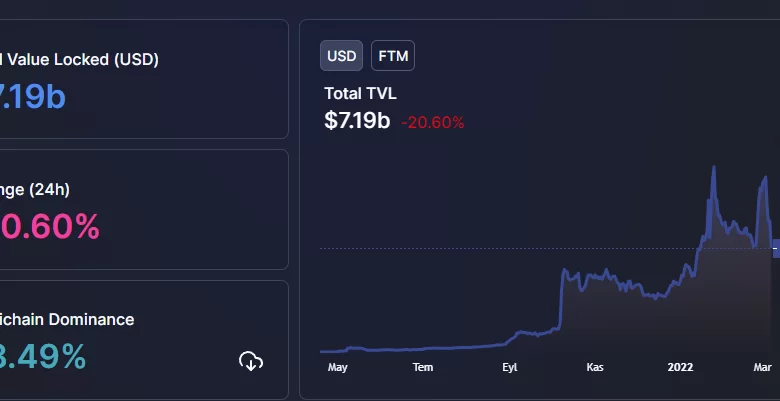
Task: Click the May label on chart axis
Action: pos(337,367)
